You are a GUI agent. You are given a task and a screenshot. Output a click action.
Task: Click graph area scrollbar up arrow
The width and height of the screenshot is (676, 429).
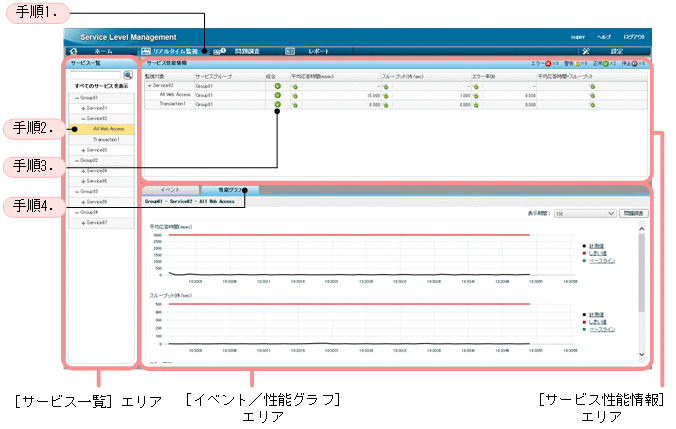point(642,229)
